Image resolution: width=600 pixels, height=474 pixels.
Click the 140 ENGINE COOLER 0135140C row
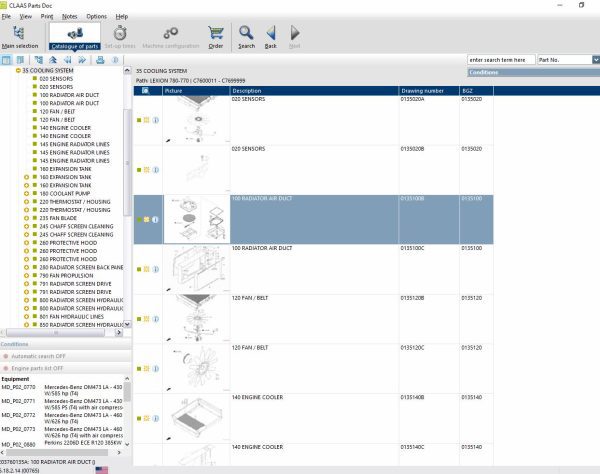[x=313, y=455]
